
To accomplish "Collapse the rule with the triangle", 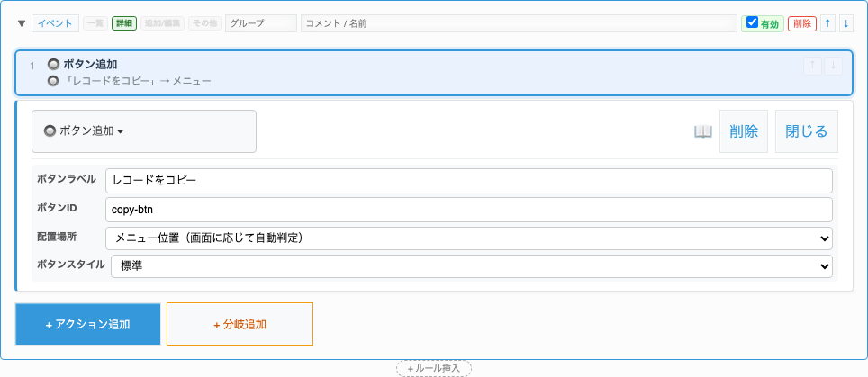I will [x=22, y=23].
